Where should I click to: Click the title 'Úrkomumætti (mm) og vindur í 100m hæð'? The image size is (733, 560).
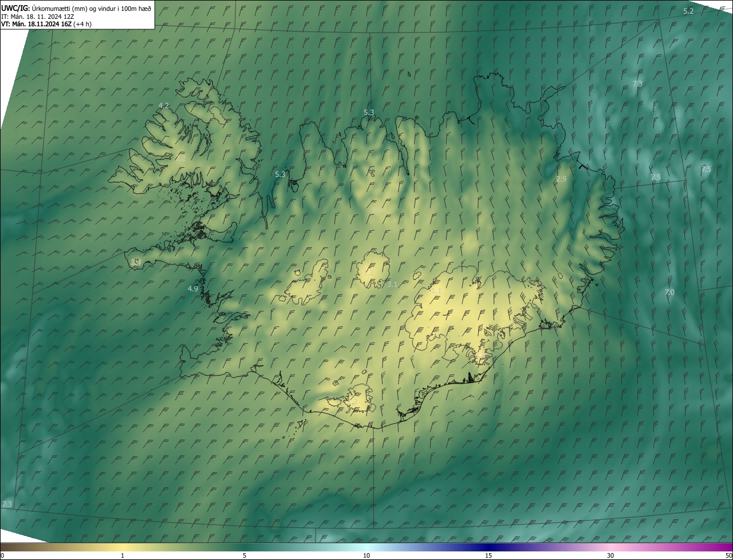coord(91,8)
